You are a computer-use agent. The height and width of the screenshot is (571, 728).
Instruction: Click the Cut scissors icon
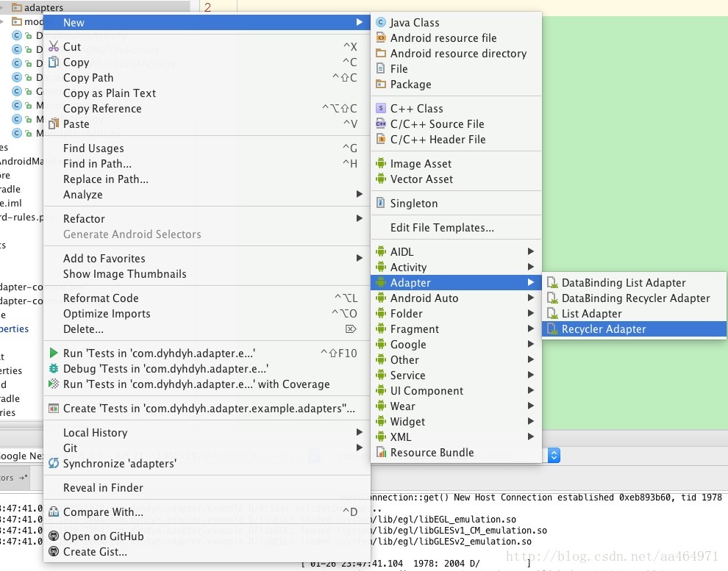pyautogui.click(x=54, y=47)
